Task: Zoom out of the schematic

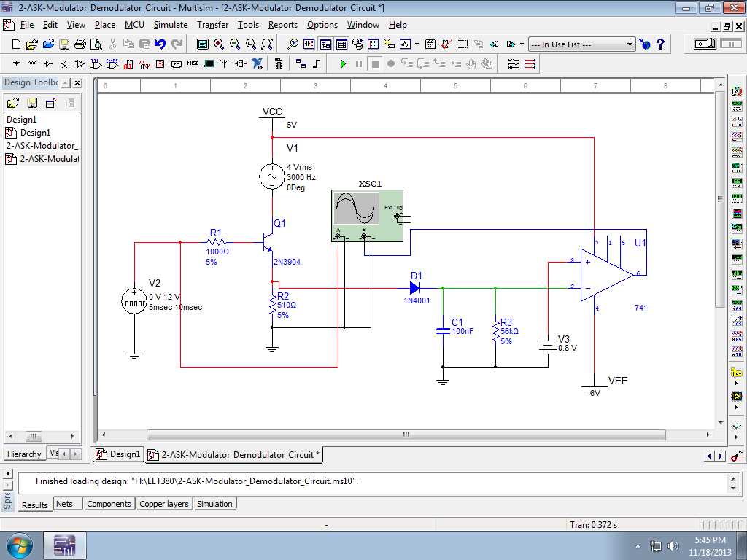Action: pyautogui.click(x=235, y=44)
